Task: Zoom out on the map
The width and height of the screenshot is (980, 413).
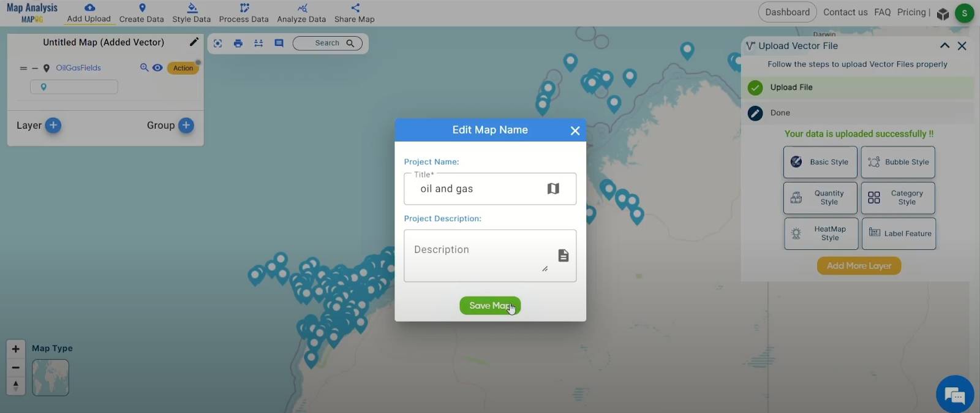Action: tap(16, 368)
